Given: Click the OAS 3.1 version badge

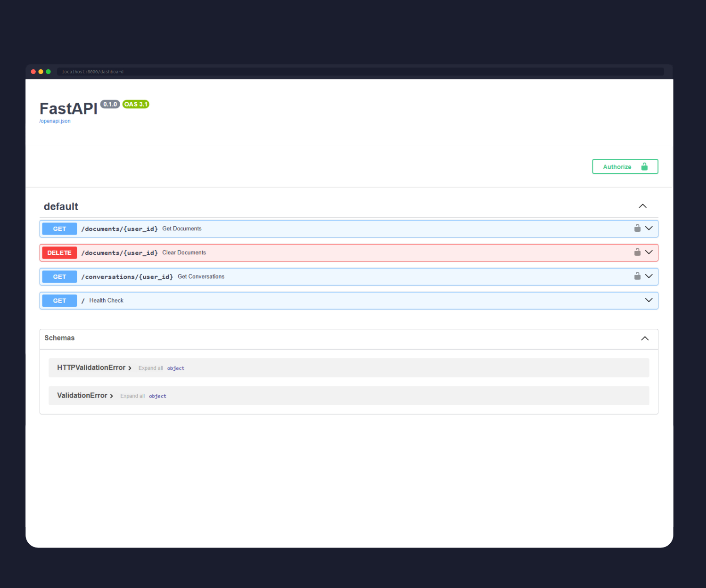Looking at the screenshot, I should pyautogui.click(x=136, y=105).
